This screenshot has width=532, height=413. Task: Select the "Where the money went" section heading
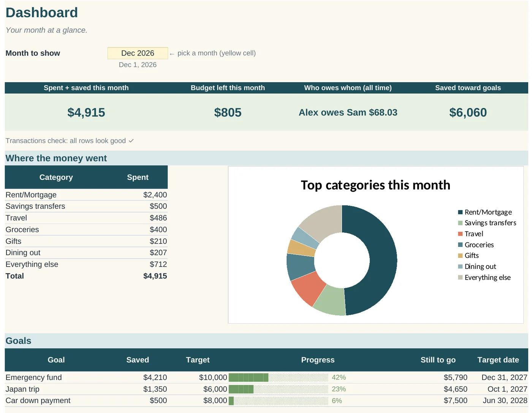coord(56,158)
